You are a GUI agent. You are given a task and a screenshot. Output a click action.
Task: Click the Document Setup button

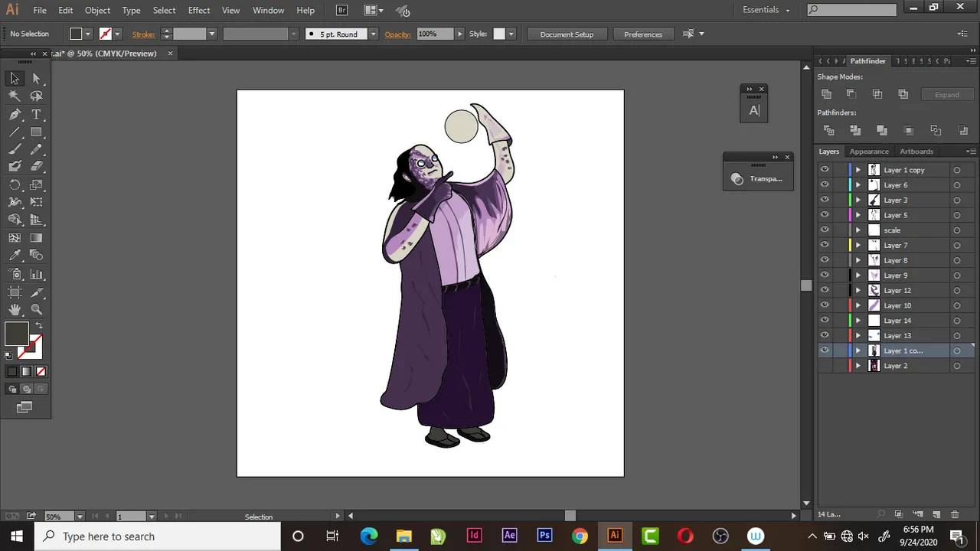click(567, 34)
